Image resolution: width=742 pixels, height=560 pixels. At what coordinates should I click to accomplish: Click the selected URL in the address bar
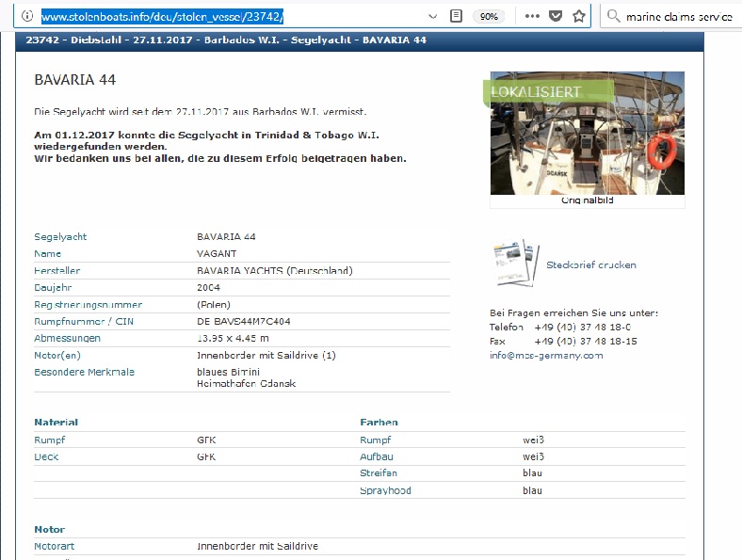click(162, 17)
